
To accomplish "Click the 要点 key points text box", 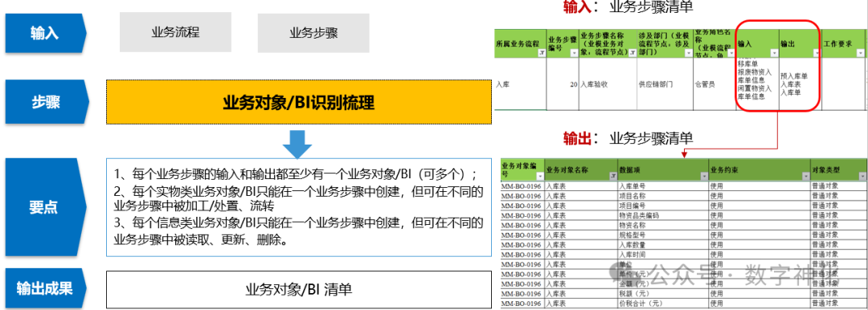I will click(x=299, y=207).
